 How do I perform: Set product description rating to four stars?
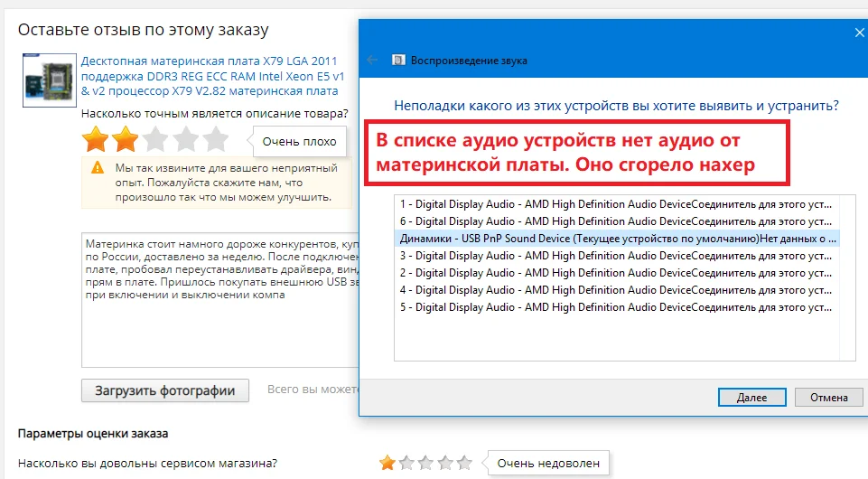click(185, 139)
